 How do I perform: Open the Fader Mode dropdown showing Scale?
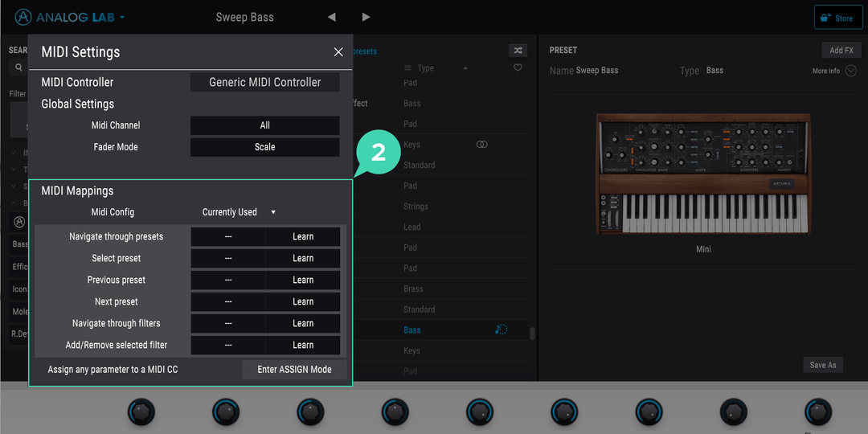click(264, 147)
